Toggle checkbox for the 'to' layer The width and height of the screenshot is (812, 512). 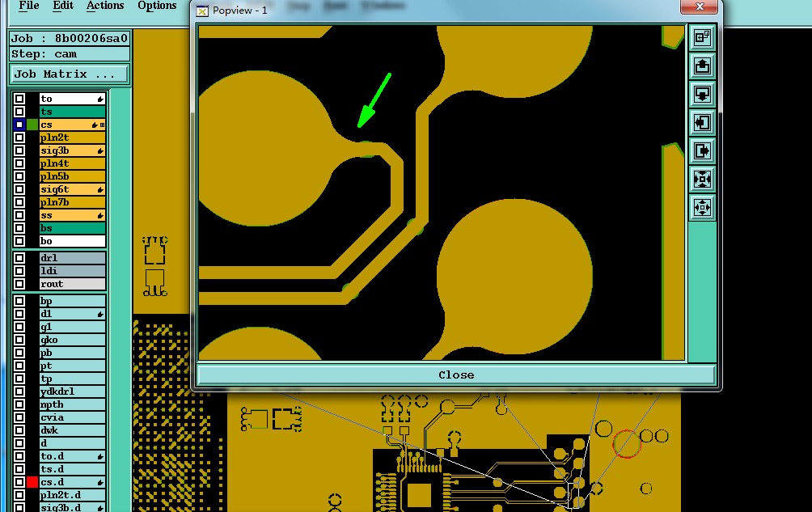pos(19,99)
